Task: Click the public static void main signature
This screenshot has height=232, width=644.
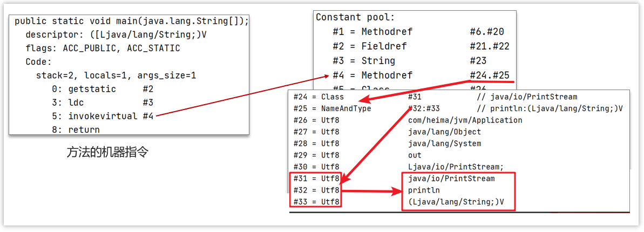Action: pos(131,22)
